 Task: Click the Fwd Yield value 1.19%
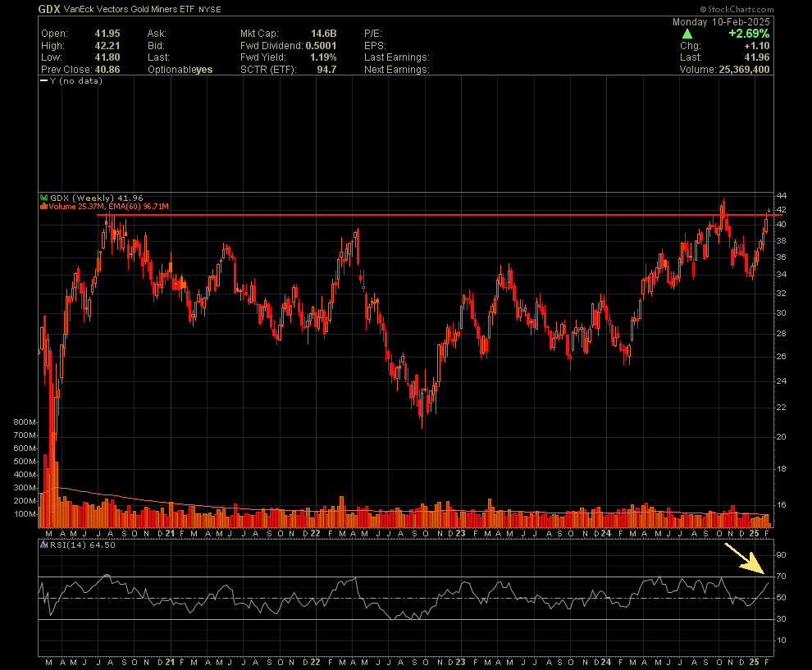(x=324, y=57)
